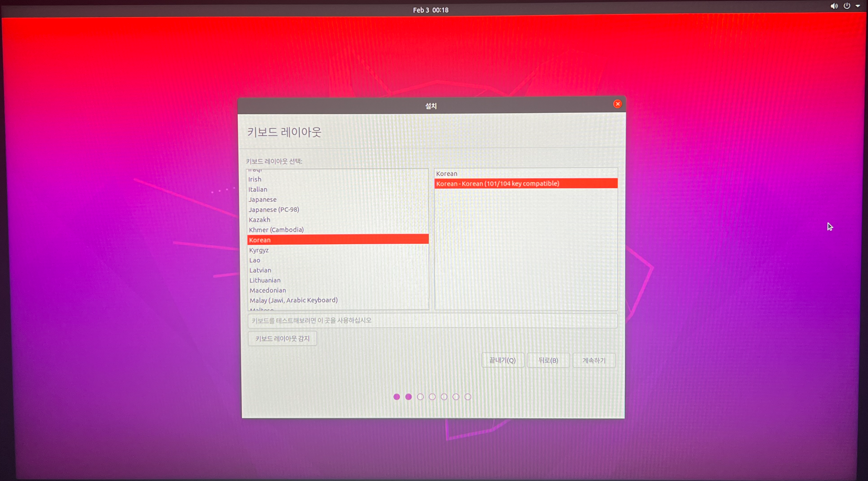This screenshot has width=868, height=481.
Task: Click the 계속하기 continue button
Action: (x=594, y=360)
